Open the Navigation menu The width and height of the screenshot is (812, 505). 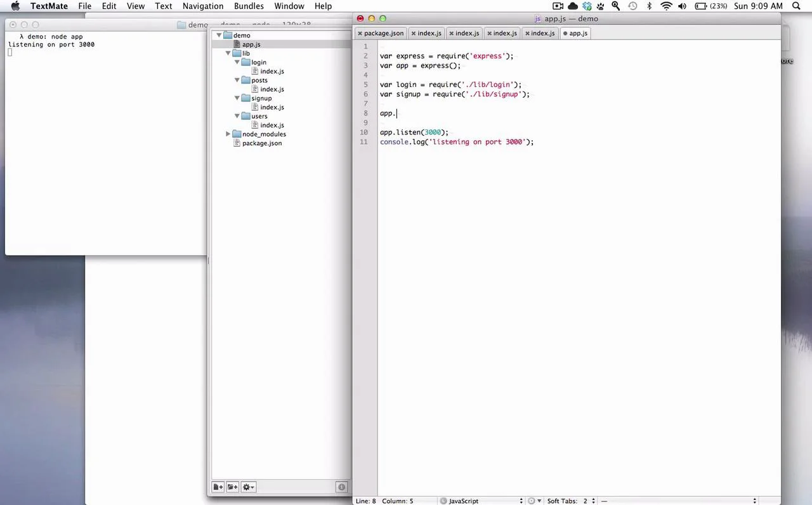point(202,6)
